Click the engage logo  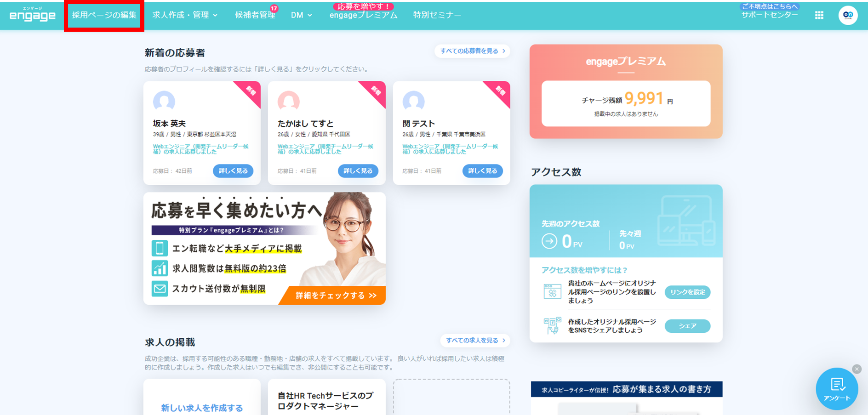click(x=33, y=15)
